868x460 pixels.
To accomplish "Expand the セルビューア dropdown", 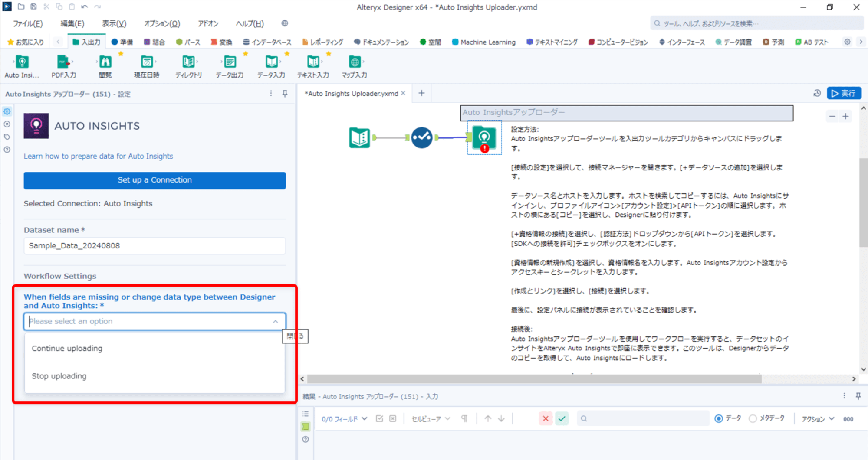I will [x=431, y=419].
